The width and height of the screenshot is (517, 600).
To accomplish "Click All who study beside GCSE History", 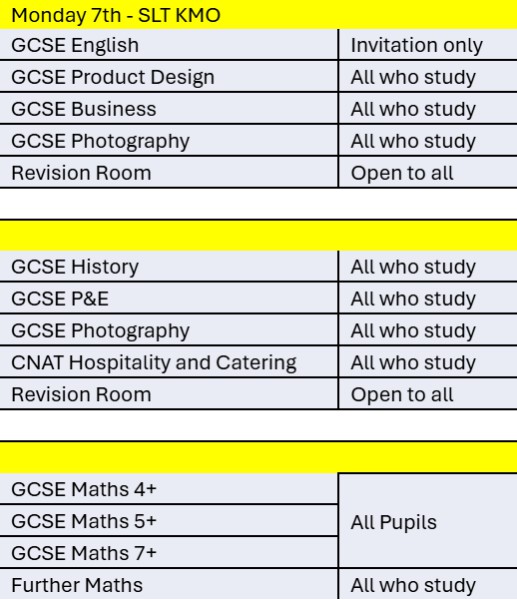I will point(428,266).
